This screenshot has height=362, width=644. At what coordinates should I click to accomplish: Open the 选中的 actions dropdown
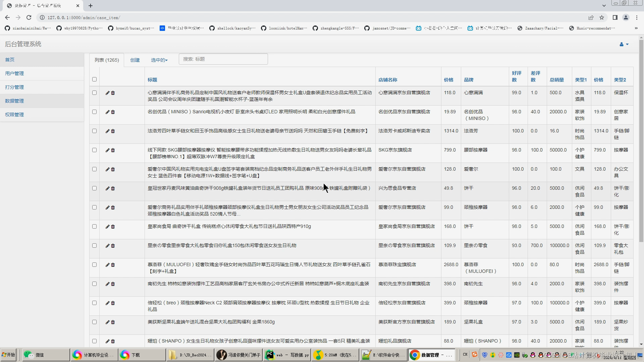click(x=159, y=60)
